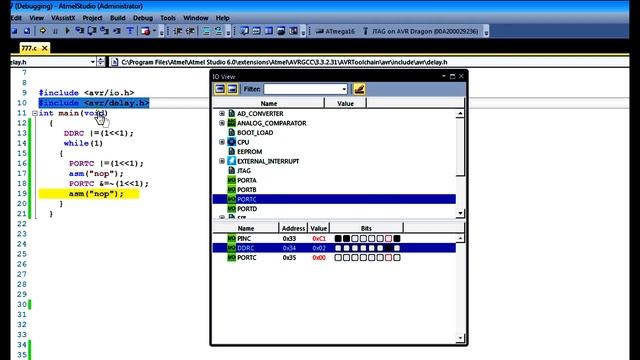Screen dimensions: 640x360
Task: Open the delay.h file dropdown
Action: coord(93,62)
